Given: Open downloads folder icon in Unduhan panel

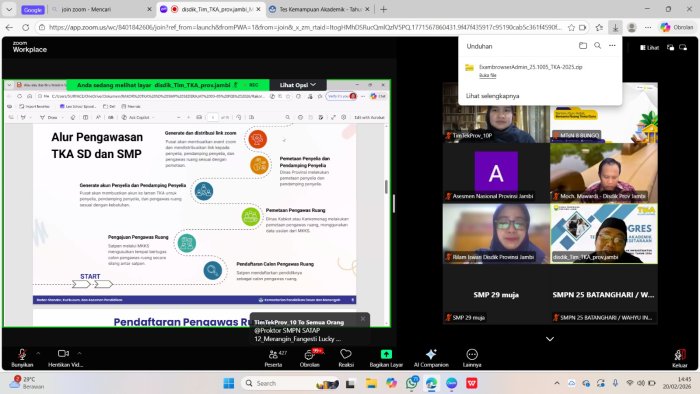Looking at the screenshot, I should 583,46.
